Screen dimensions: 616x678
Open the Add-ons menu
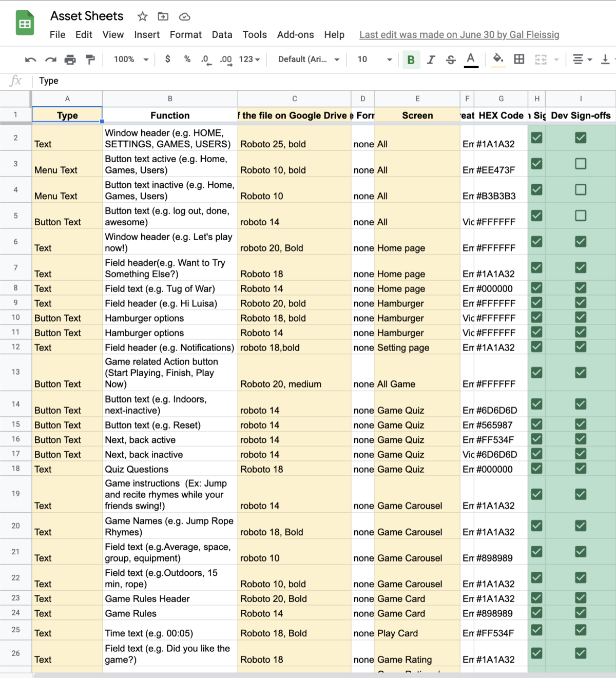295,34
